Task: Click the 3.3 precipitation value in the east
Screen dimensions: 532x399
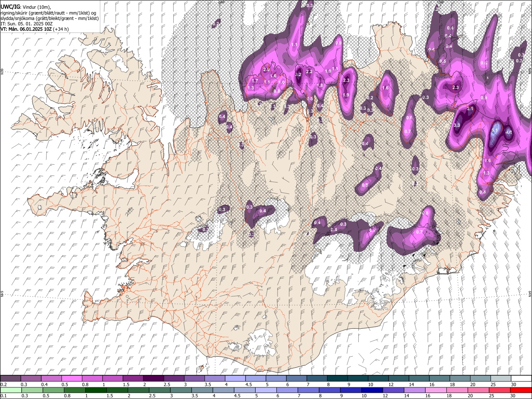Action: tap(457, 125)
